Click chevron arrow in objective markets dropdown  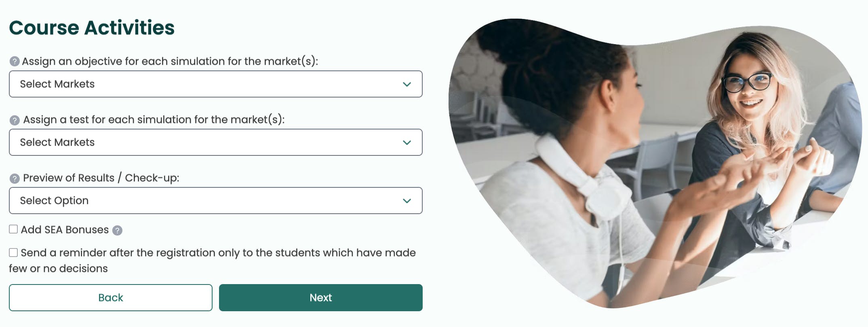point(407,84)
